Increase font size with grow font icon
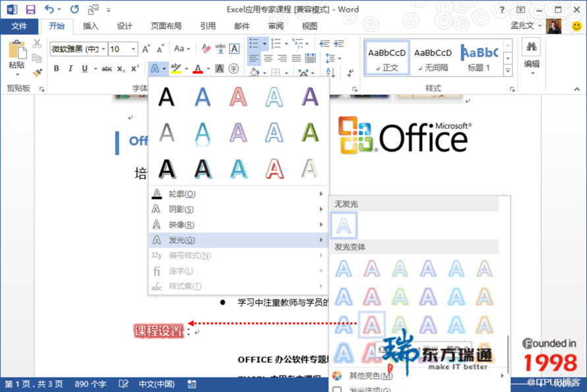Viewport: 587px width, 392px height. pyautogui.click(x=146, y=49)
